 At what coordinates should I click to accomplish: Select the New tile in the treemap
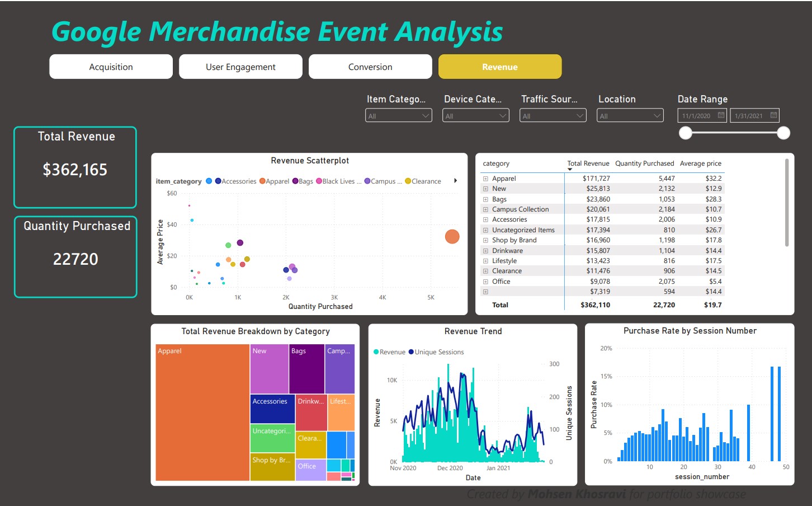click(269, 369)
